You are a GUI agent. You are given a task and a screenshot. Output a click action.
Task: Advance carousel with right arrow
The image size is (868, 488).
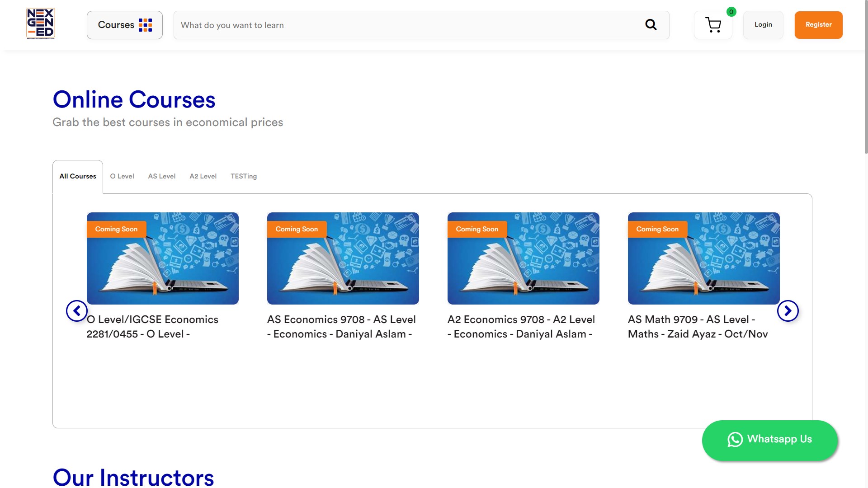788,311
